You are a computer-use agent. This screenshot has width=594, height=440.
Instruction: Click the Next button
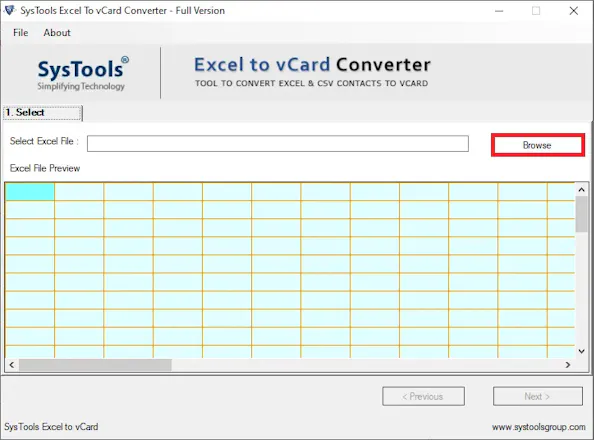[538, 396]
